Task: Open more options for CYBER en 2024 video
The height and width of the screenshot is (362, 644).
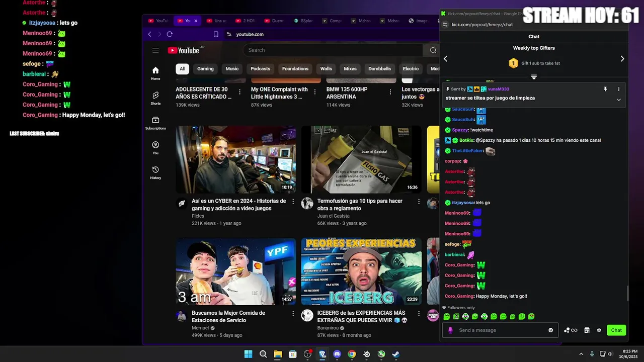Action: pos(293,202)
